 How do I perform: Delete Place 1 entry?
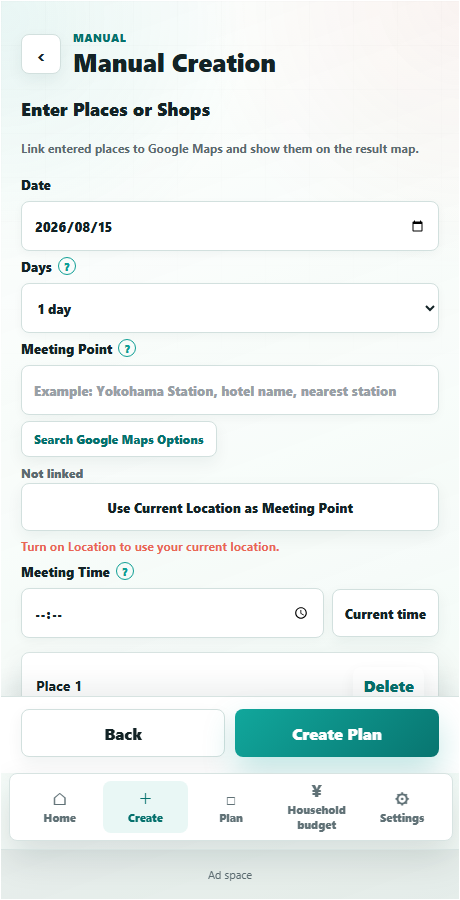389,686
